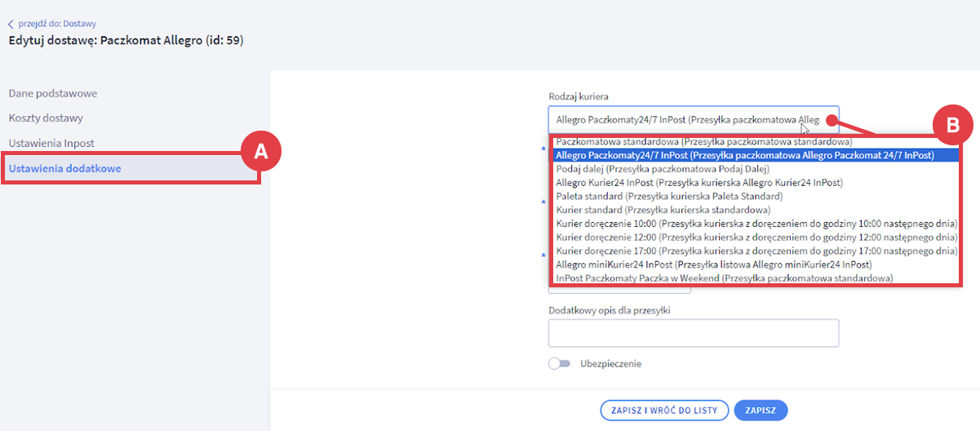Go back to the Dostawy list
Viewport: 980px width, 431px height.
pos(56,24)
